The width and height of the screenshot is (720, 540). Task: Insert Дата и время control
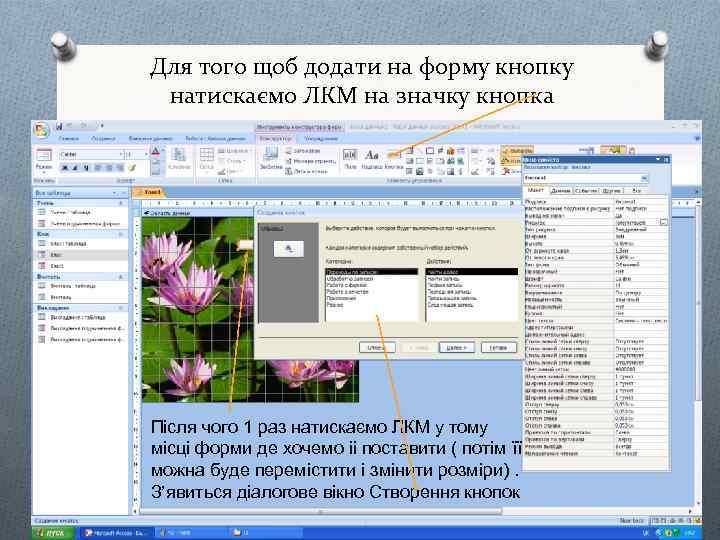point(307,171)
